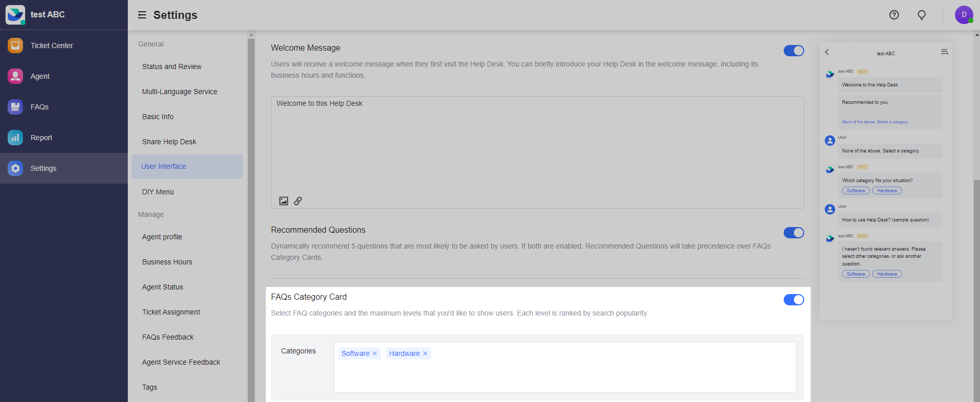This screenshot has height=402, width=980.
Task: Go to Business Hours settings
Action: tap(167, 262)
